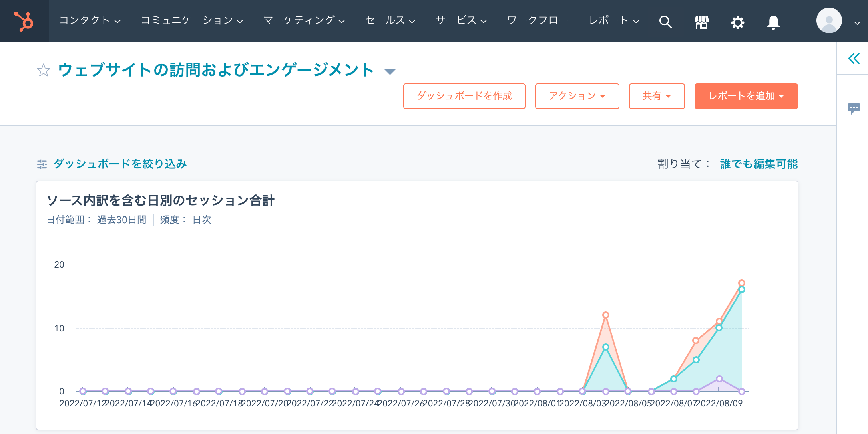Click the raised purple point on 2022/08/09

click(719, 379)
